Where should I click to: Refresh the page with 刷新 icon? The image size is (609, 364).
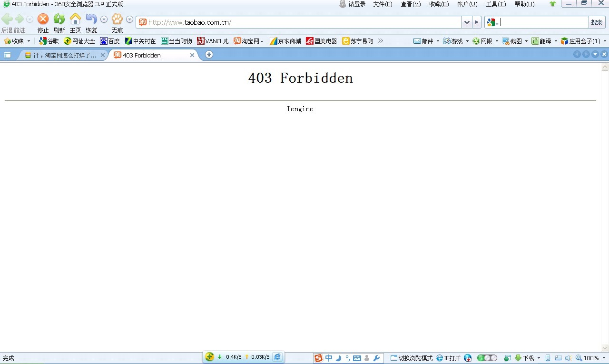tap(59, 19)
